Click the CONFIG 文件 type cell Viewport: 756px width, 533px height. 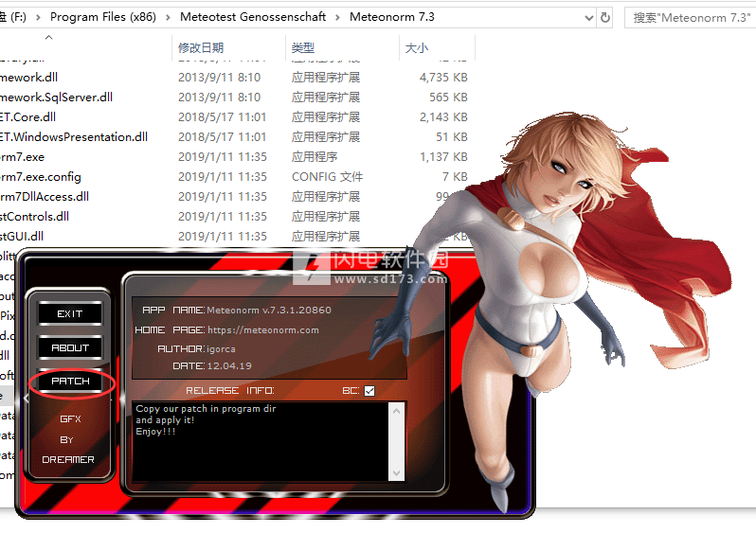pos(327,177)
